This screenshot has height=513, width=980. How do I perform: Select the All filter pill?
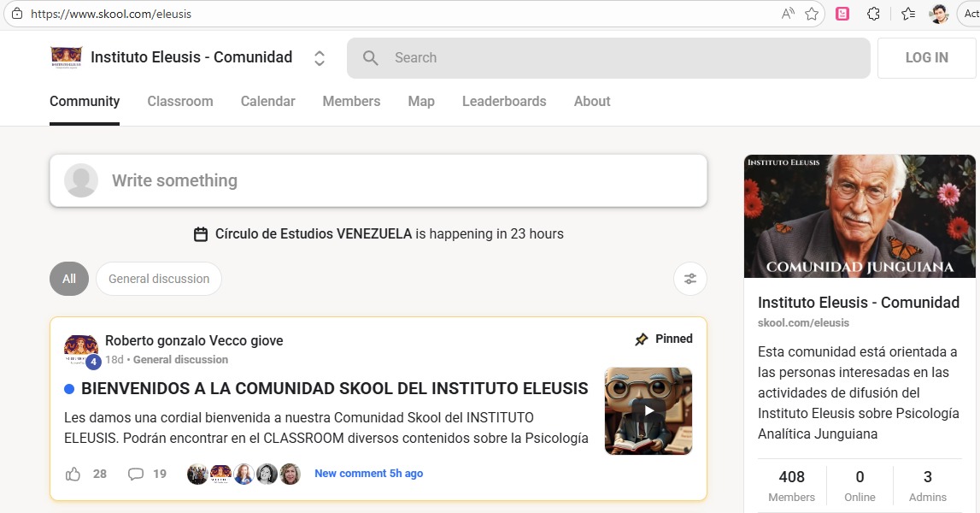pyautogui.click(x=68, y=279)
